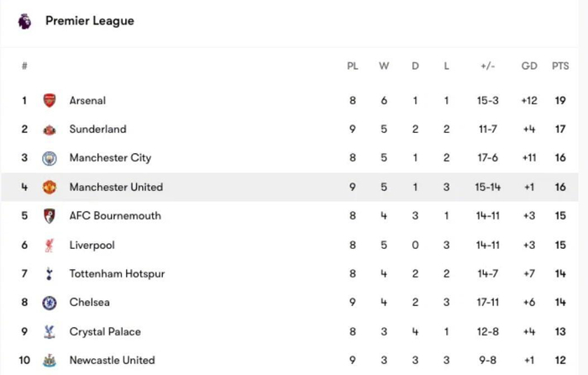Open the Tottenham Hotspur team name
The width and height of the screenshot is (588, 375).
pos(117,274)
